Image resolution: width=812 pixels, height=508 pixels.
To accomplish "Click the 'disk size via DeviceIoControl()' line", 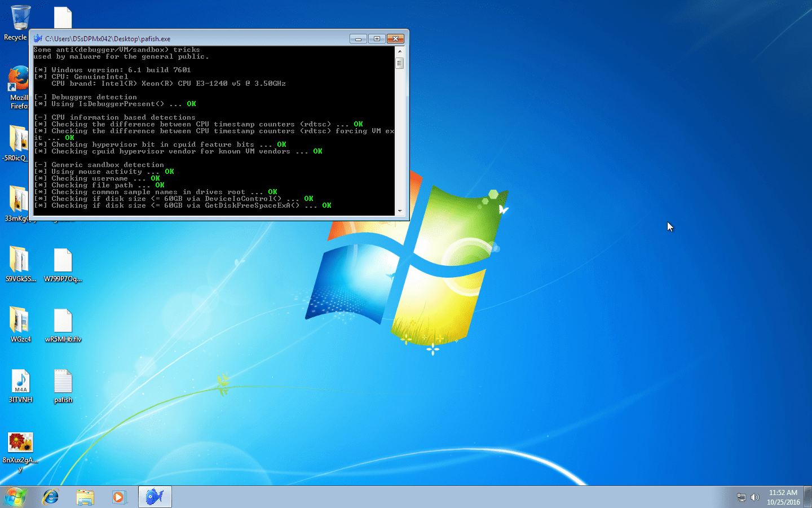I will (174, 199).
